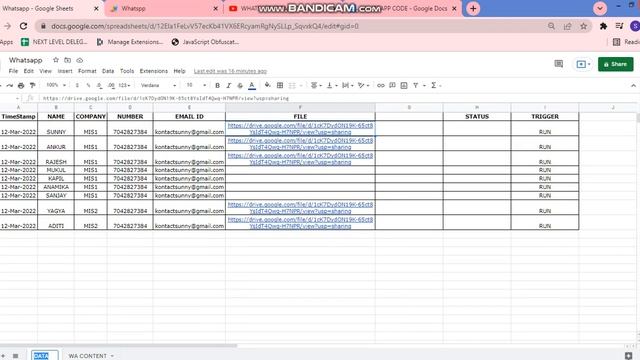This screenshot has width=640, height=360.
Task: Open the Insert menu
Action: 65,71
